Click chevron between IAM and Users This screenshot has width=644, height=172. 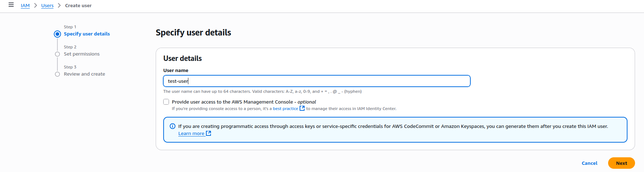pos(36,5)
